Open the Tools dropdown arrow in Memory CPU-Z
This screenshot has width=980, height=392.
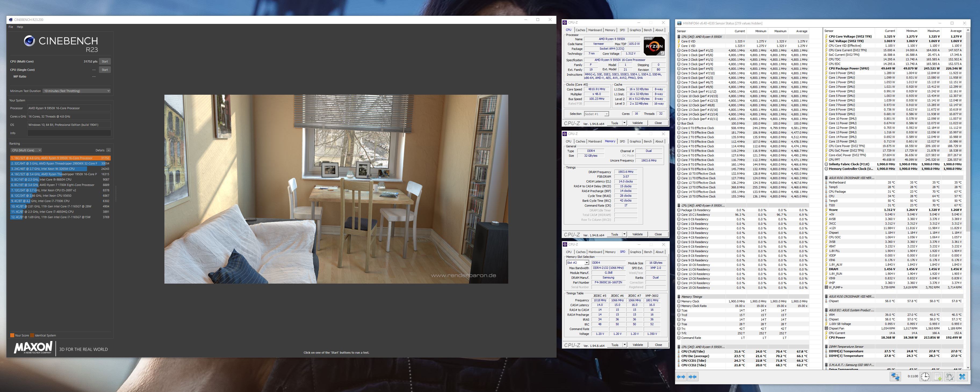[x=624, y=234]
